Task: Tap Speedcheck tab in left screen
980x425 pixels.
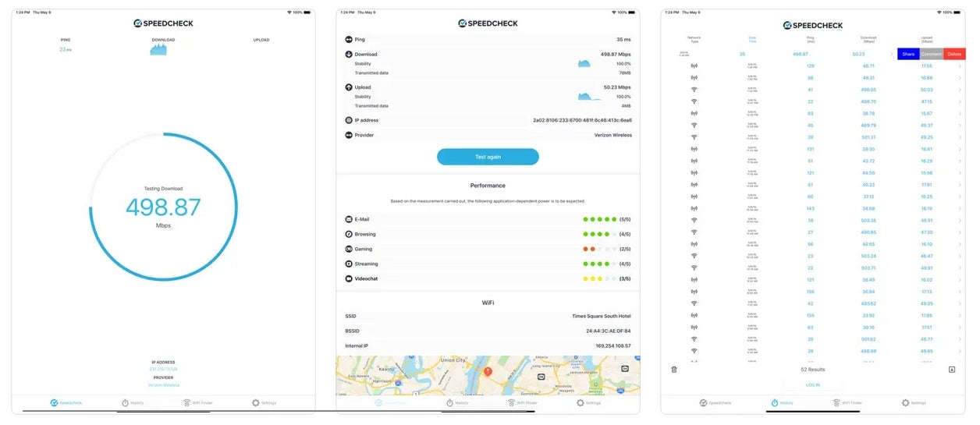Action: pos(66,403)
